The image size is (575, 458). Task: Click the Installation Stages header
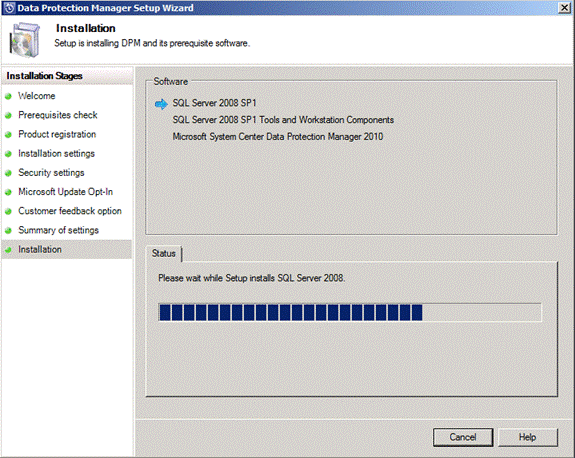click(x=44, y=76)
